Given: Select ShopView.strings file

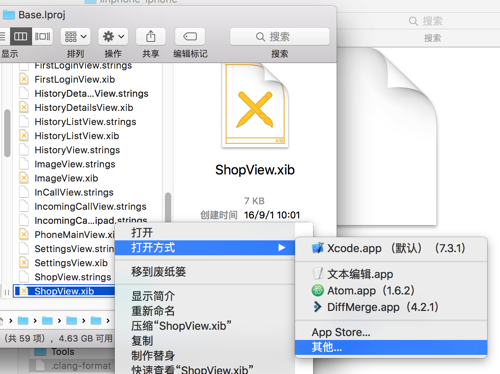Looking at the screenshot, I should pos(73,277).
